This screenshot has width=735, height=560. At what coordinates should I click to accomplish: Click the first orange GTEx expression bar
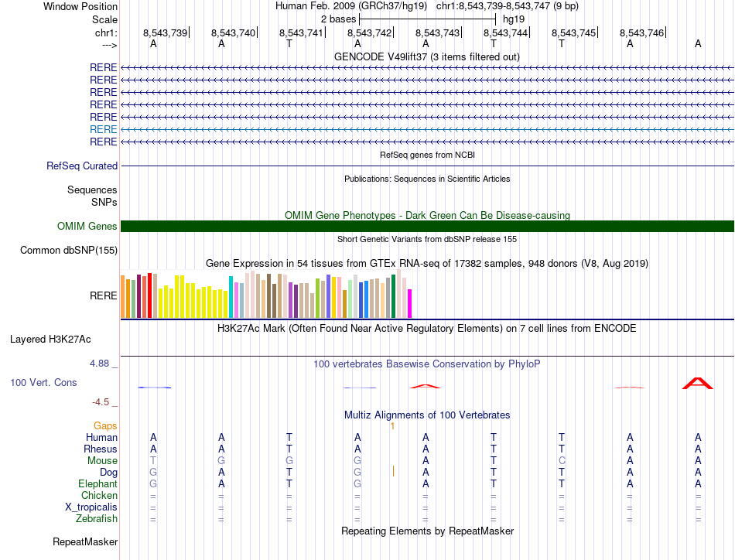(123, 295)
